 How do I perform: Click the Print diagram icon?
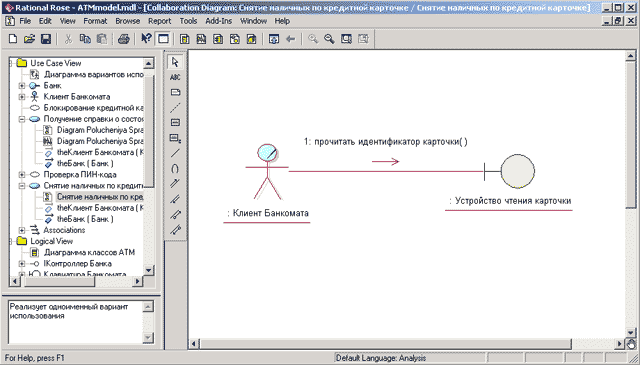click(x=124, y=39)
